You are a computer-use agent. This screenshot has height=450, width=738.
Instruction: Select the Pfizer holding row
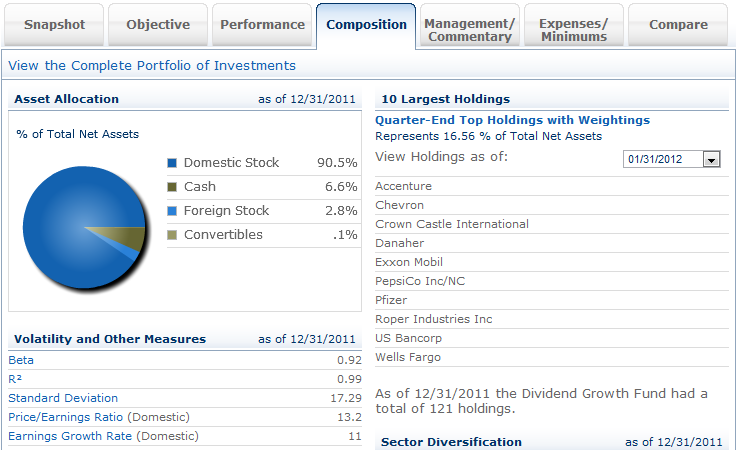click(x=552, y=300)
